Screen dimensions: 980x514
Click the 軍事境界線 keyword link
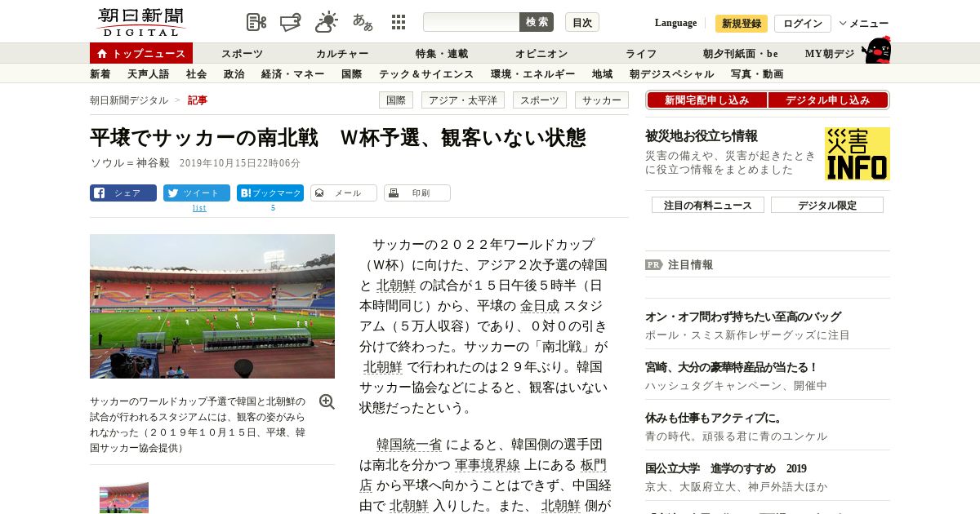(488, 465)
